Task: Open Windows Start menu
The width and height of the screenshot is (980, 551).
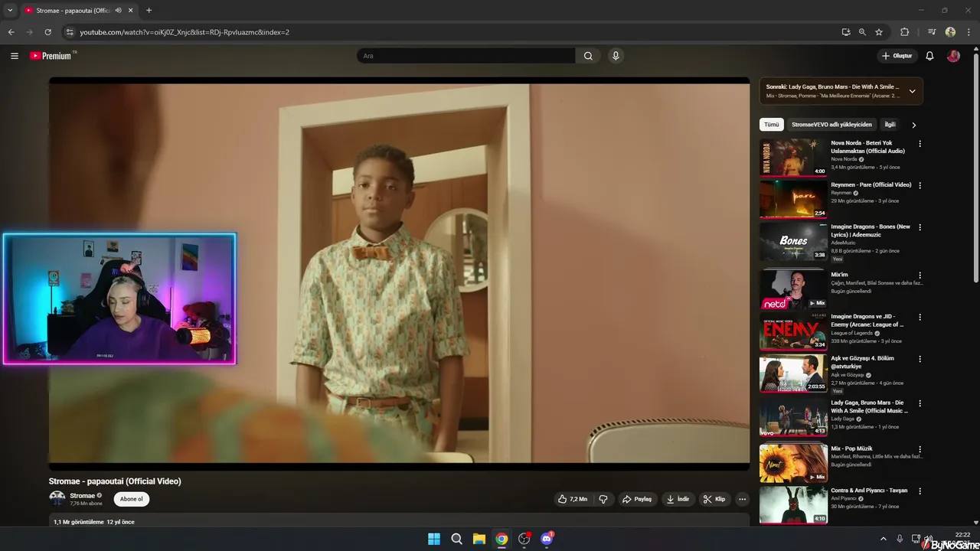Action: (x=434, y=539)
